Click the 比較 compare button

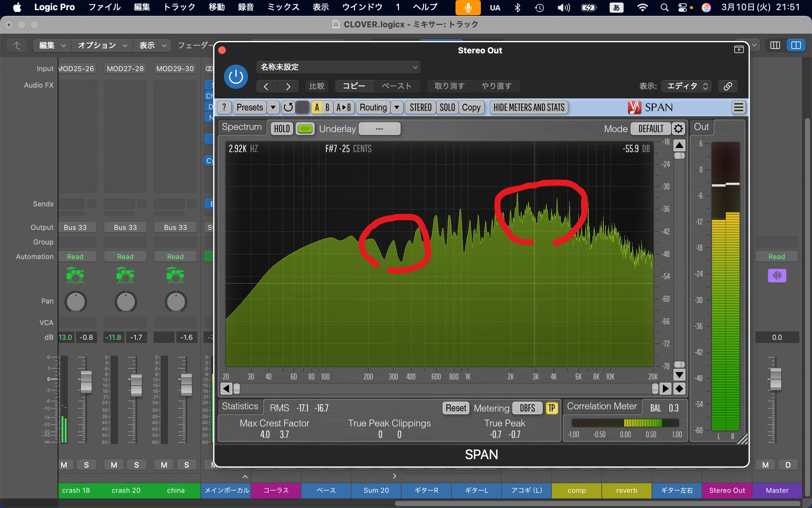click(317, 86)
